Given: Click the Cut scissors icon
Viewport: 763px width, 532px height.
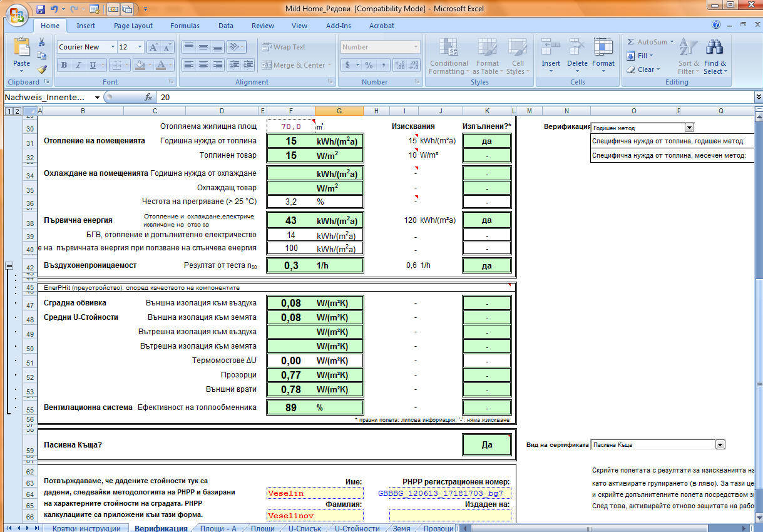Looking at the screenshot, I should pyautogui.click(x=42, y=43).
